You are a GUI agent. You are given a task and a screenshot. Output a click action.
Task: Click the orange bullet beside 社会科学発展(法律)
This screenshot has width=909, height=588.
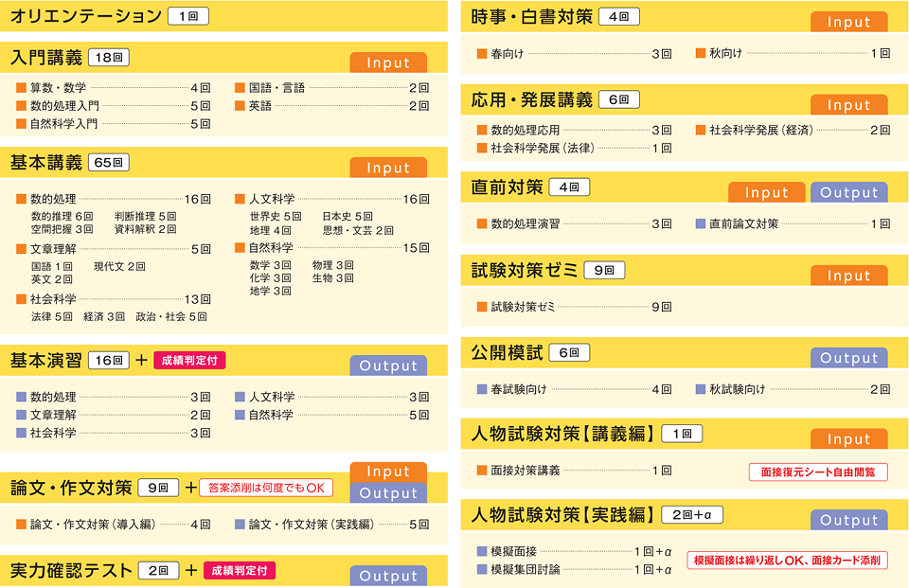[482, 149]
